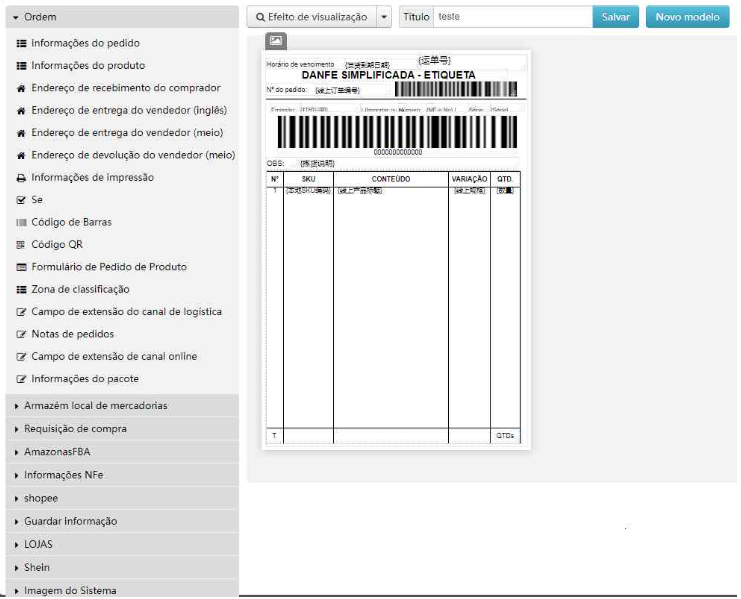Click the QTD. column header in template

point(505,180)
